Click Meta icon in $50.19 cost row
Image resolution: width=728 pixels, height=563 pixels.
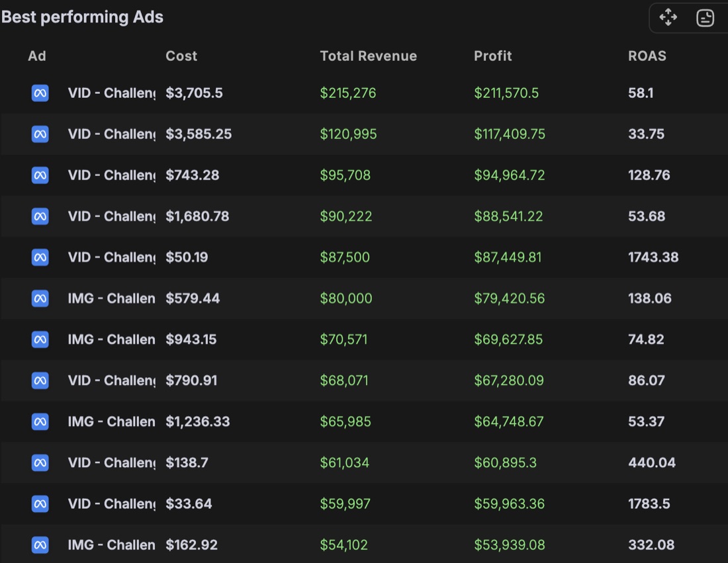click(40, 257)
